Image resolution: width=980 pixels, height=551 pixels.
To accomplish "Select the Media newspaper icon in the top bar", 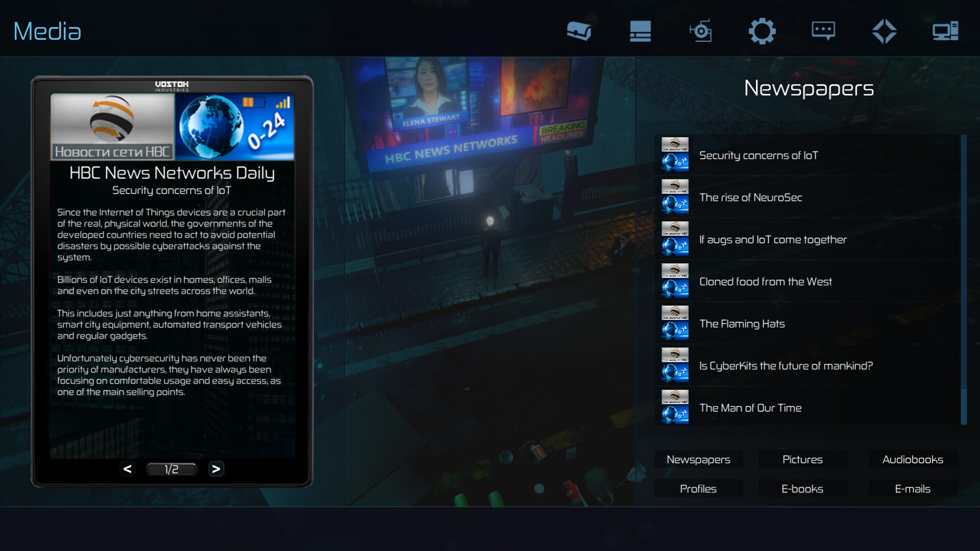I will (641, 31).
